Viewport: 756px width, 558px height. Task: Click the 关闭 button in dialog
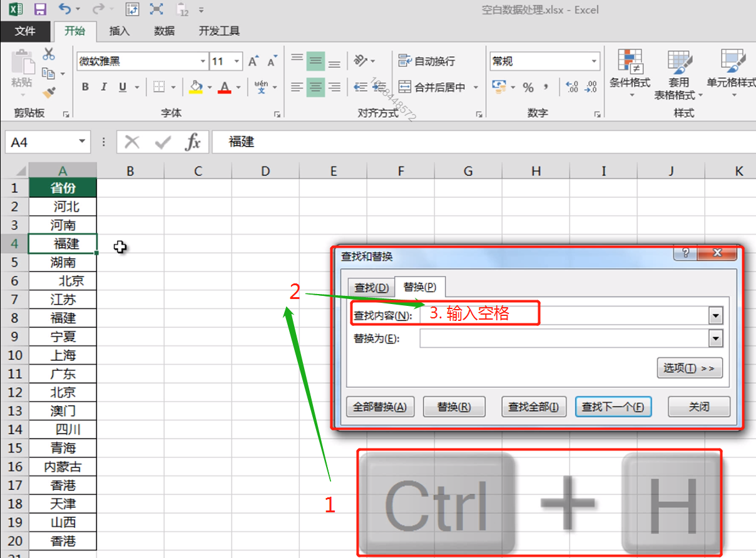click(x=699, y=407)
